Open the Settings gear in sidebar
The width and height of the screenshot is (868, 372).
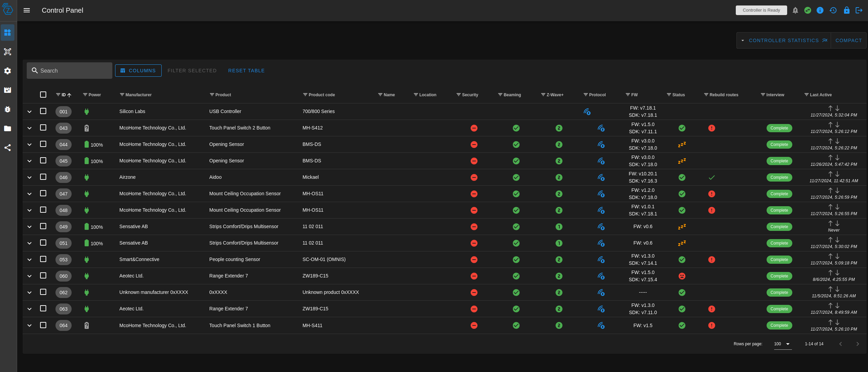[8, 71]
